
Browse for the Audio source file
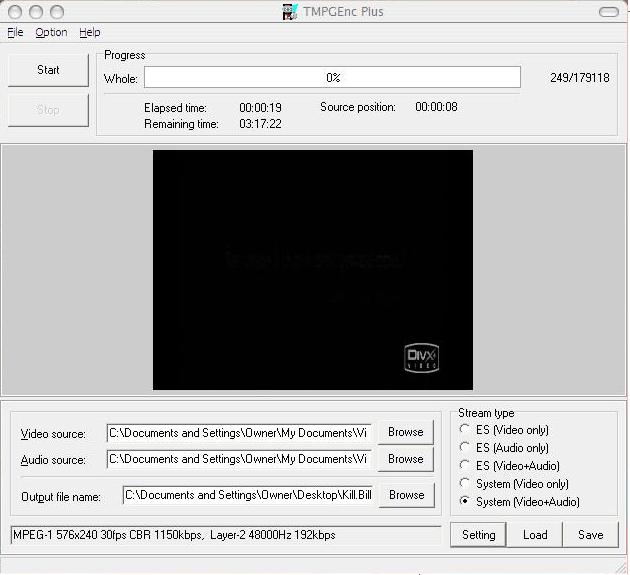(405, 459)
